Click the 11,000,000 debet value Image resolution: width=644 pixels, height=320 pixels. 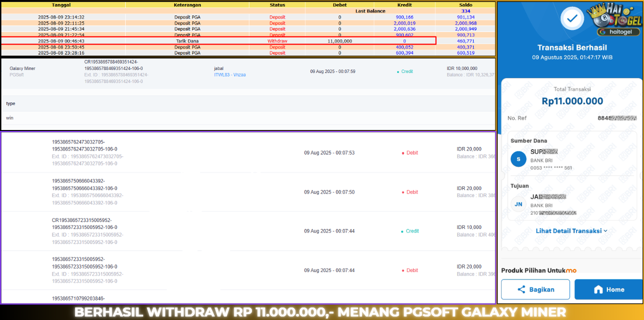tap(340, 41)
